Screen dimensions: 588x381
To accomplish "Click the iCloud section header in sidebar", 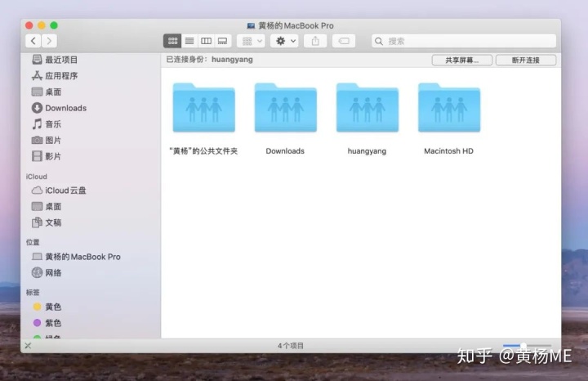I will [x=37, y=177].
